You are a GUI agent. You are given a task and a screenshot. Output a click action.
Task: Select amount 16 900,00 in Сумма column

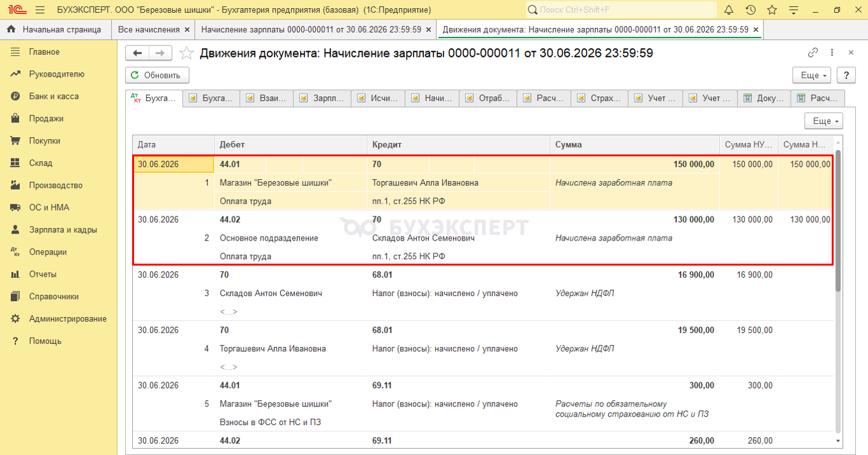pos(696,275)
